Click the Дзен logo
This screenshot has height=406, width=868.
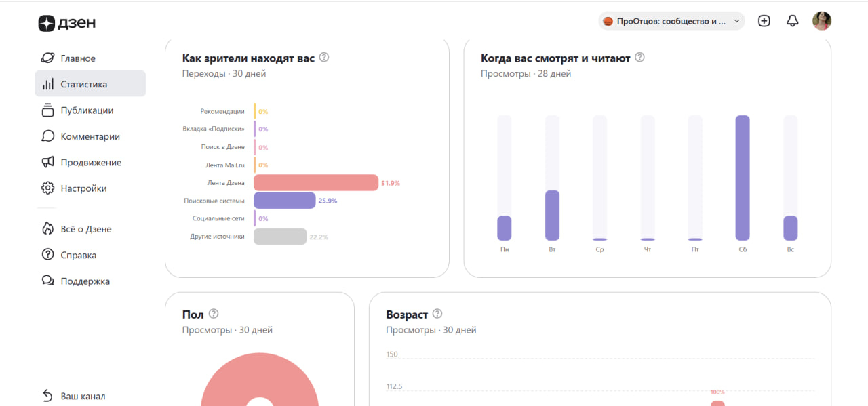(66, 23)
